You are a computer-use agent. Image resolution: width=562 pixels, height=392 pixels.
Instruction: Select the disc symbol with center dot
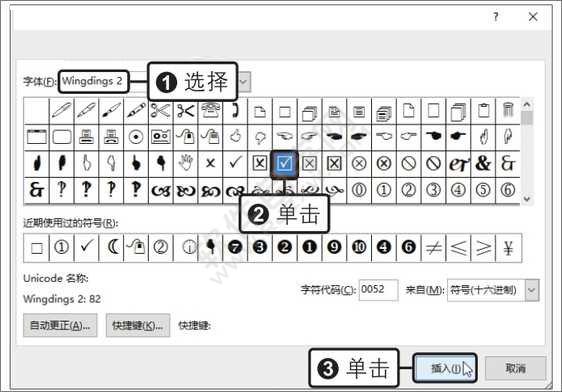coord(136,137)
